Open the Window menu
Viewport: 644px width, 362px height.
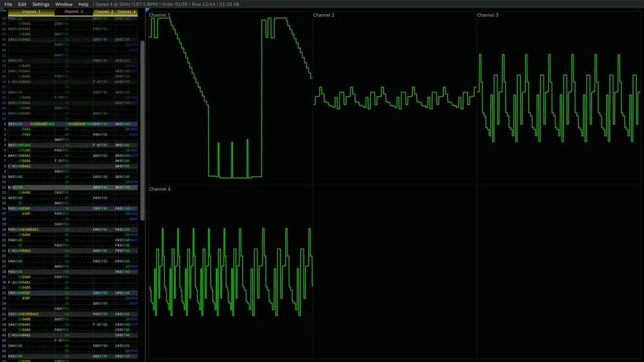coord(64,4)
